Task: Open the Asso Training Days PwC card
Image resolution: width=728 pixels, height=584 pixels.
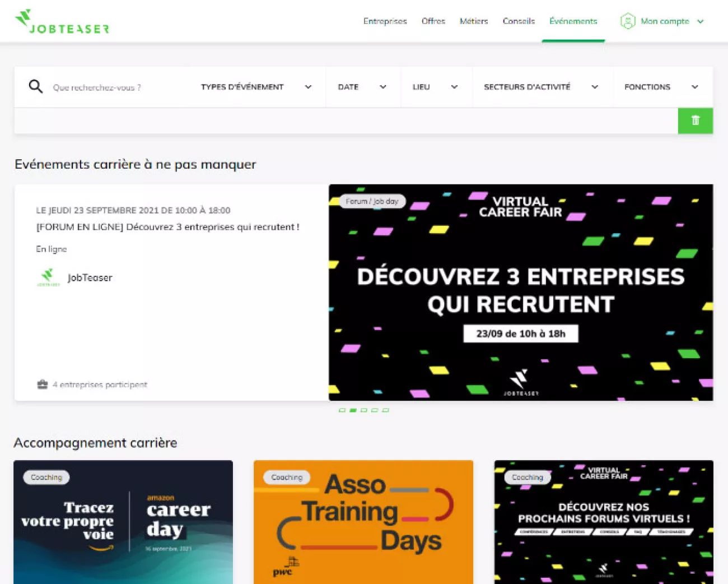Action: coord(363,522)
